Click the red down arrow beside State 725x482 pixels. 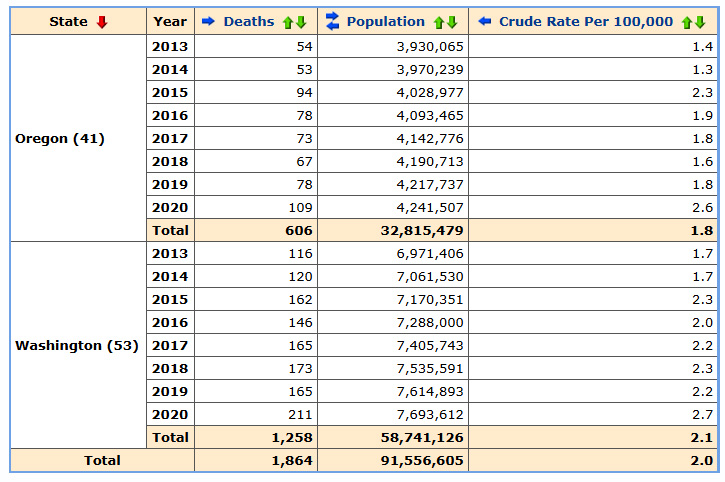102,22
